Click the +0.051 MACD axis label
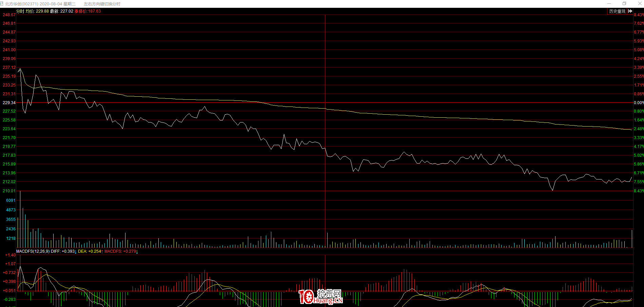This screenshot has height=307, width=644. 9,291
